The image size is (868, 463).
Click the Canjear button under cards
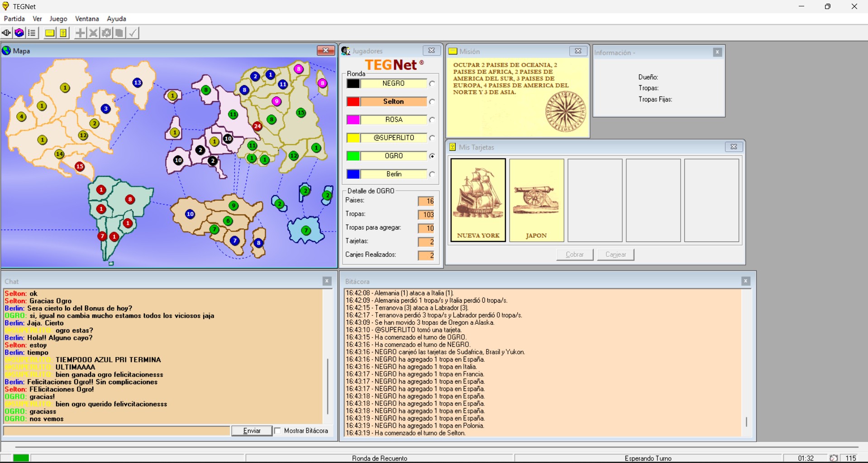point(615,255)
